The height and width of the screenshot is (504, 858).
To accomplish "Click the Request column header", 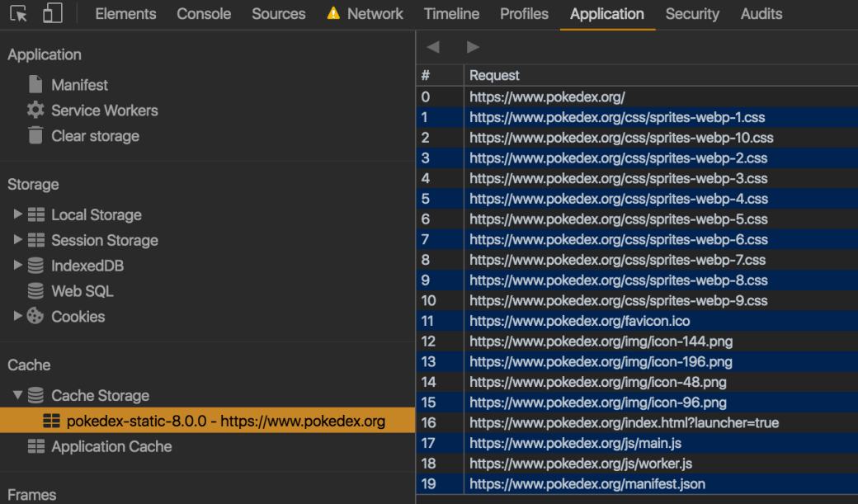I will (661, 75).
